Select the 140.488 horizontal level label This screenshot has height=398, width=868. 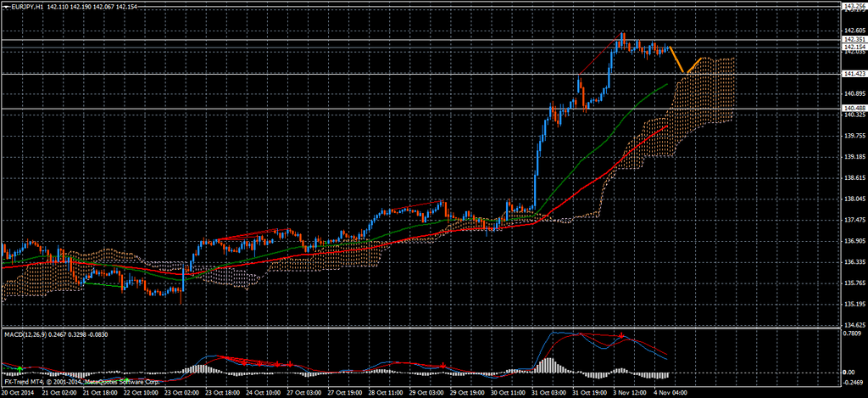(x=853, y=109)
